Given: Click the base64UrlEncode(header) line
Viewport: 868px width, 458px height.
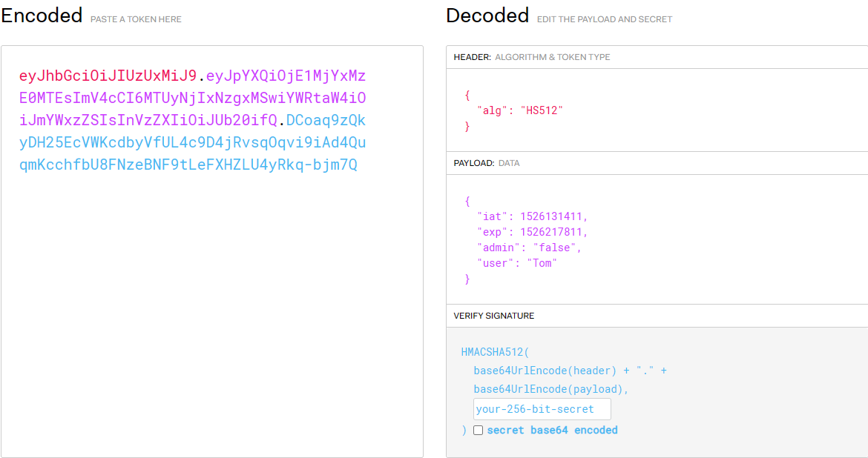Looking at the screenshot, I should click(545, 371).
